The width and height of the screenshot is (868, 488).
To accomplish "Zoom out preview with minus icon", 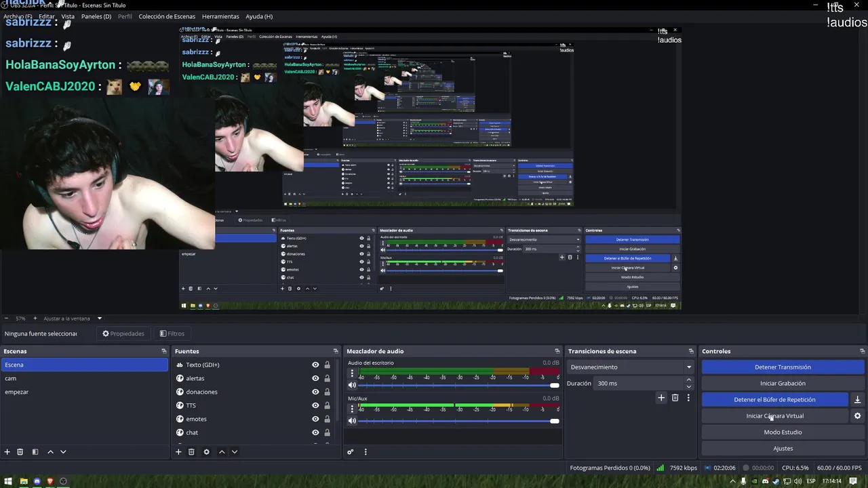I will pos(6,319).
